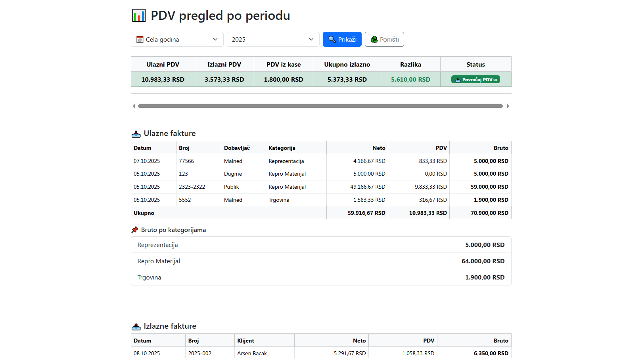The height and width of the screenshot is (358, 644).
Task: Open the Cela godina period dropdown
Action: (x=177, y=39)
